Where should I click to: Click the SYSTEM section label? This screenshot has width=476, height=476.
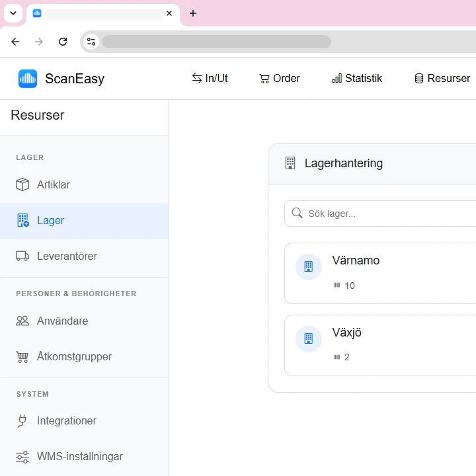tap(32, 394)
